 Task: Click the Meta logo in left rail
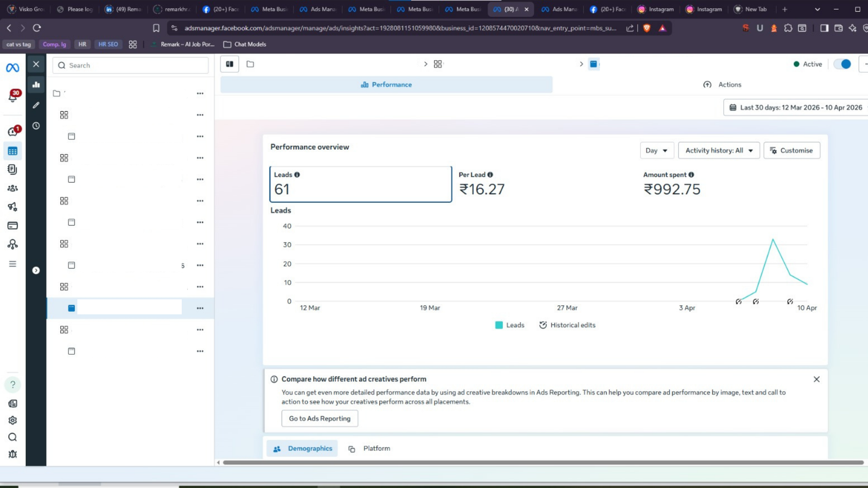click(12, 68)
